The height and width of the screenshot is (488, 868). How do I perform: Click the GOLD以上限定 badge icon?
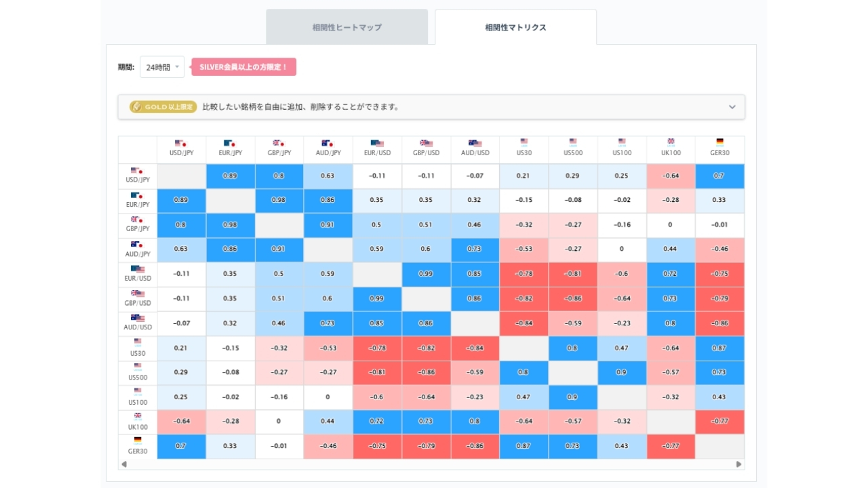click(x=163, y=107)
